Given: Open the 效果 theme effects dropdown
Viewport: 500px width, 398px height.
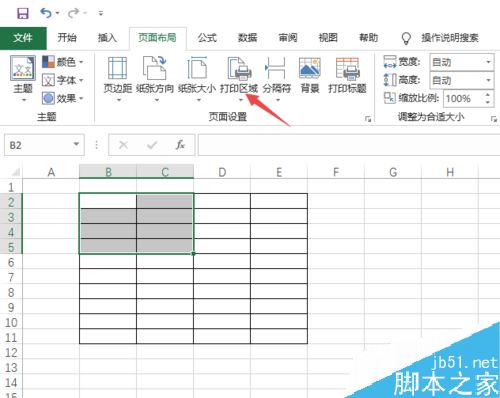Looking at the screenshot, I should pyautogui.click(x=63, y=98).
